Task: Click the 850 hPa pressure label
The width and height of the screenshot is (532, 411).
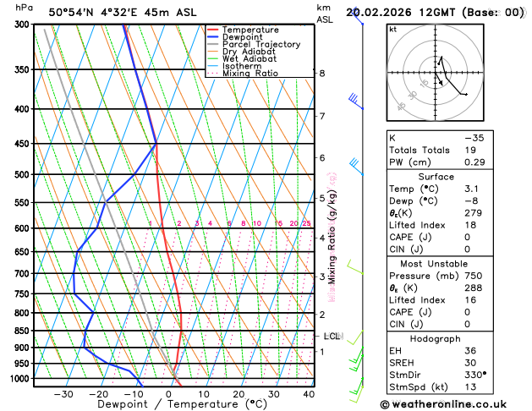Action: point(24,331)
